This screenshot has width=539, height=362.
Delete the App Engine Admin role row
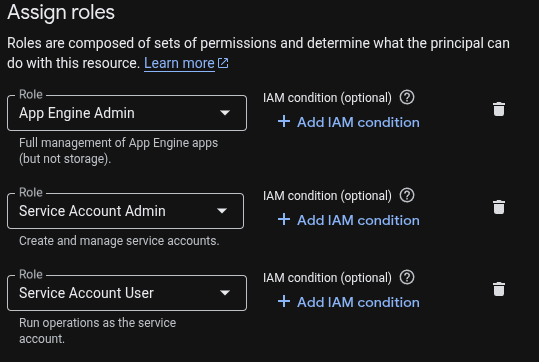tap(499, 109)
